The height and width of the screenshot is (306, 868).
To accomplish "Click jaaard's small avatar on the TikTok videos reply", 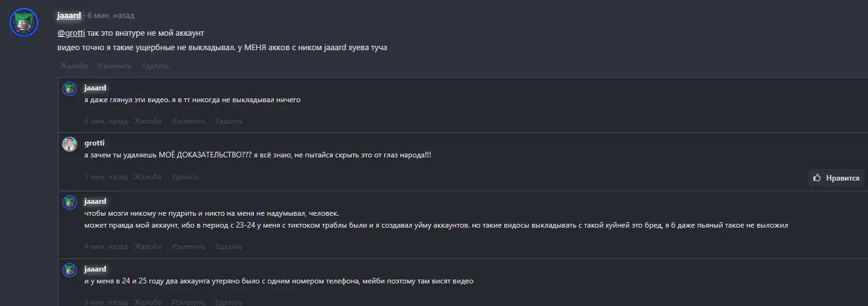I will [70, 88].
